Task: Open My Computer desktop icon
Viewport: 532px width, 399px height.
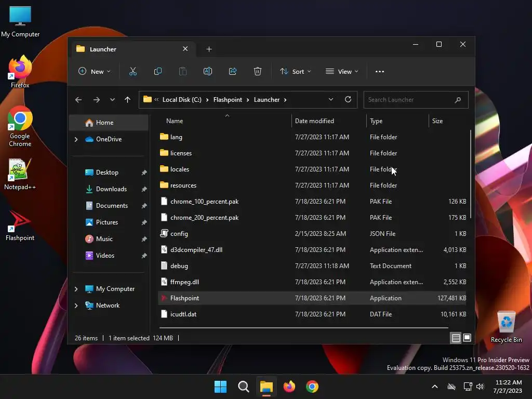Action: click(20, 22)
